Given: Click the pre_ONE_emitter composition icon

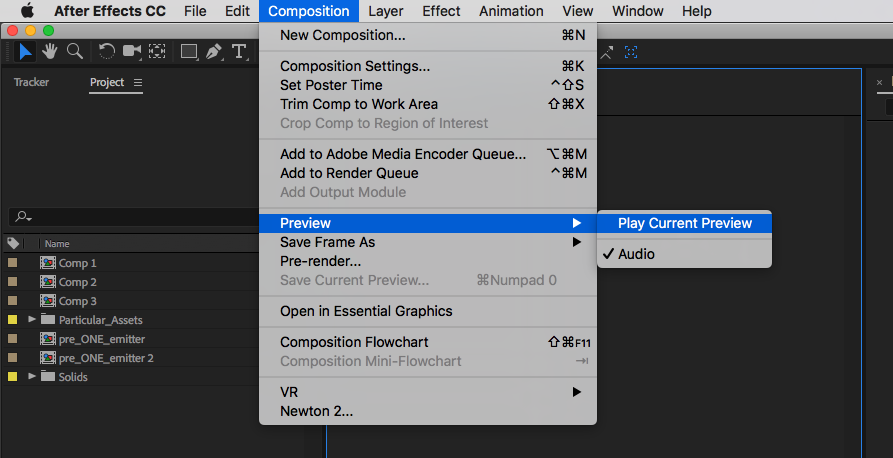Looking at the screenshot, I should 48,339.
